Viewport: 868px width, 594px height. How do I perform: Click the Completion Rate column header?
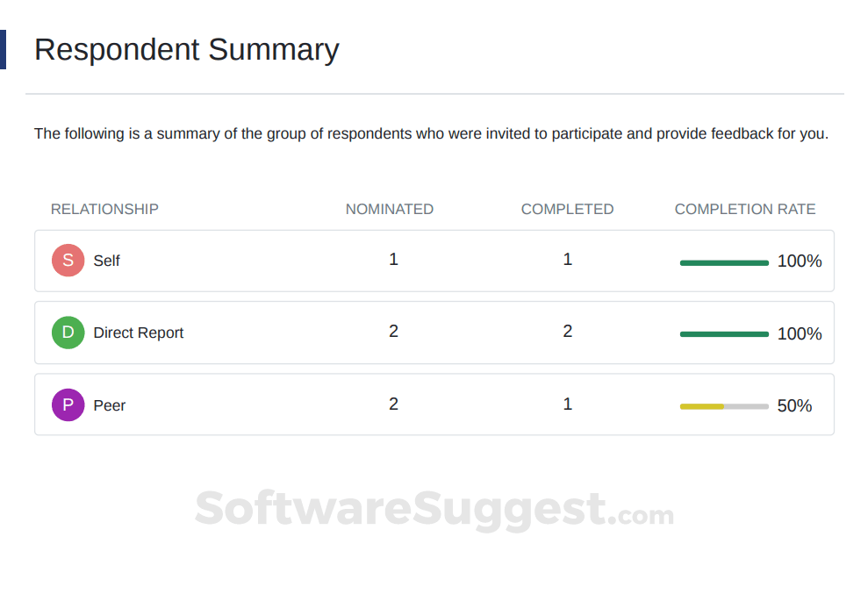pos(745,209)
